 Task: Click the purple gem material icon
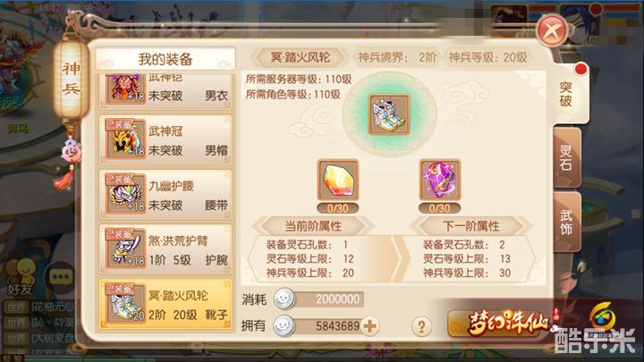tap(439, 181)
